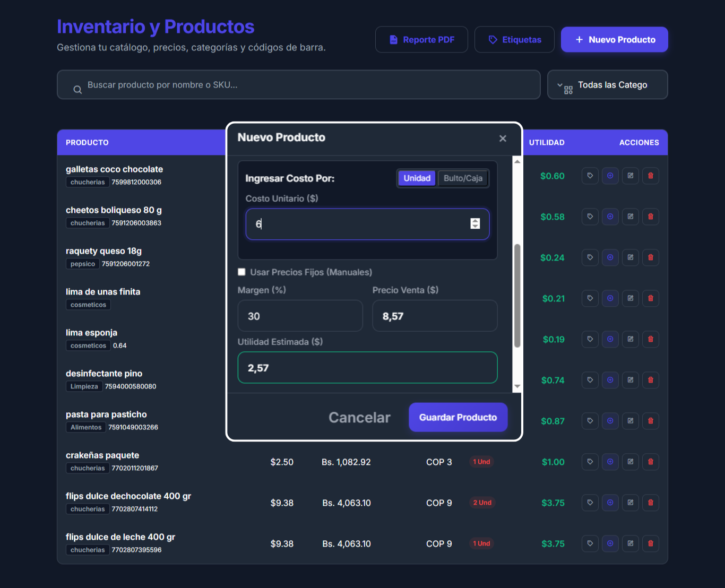Click the Reporte PDF button
Screen dimensions: 725x588
coord(421,40)
